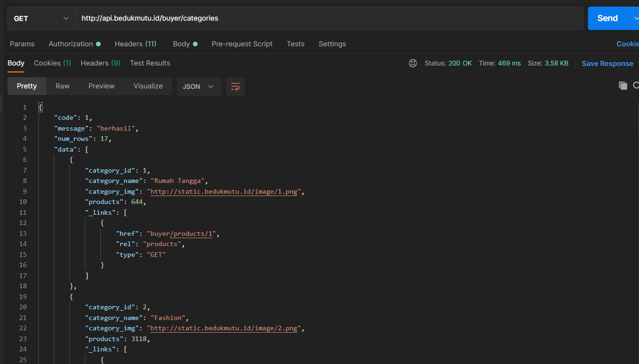
Task: Open the JSON format dropdown
Action: 198,87
